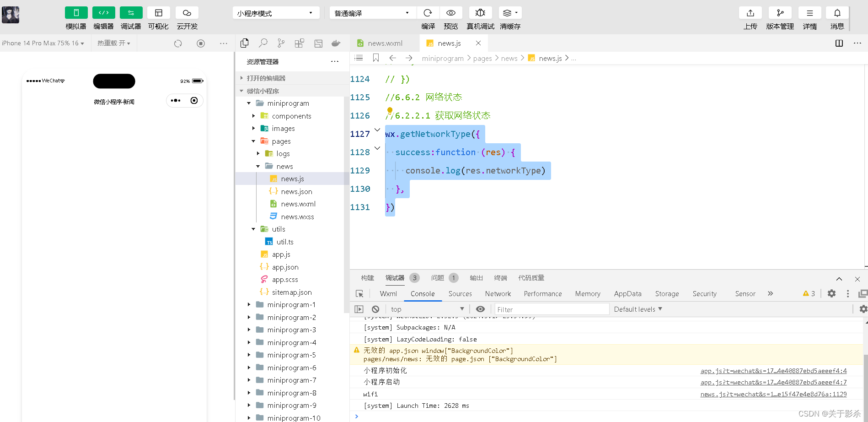Open the simulator toolbar more options
The width and height of the screenshot is (868, 422).
223,43
